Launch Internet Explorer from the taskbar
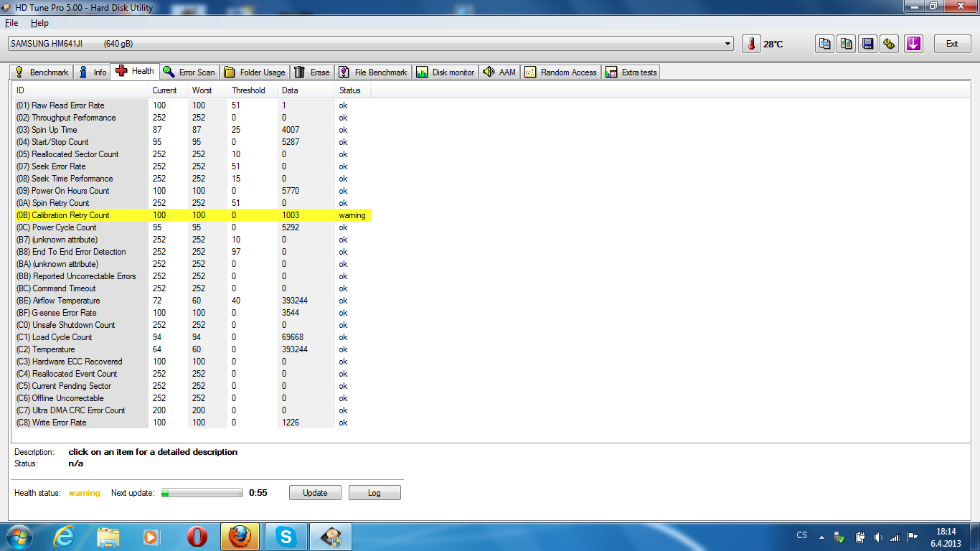 pyautogui.click(x=64, y=537)
